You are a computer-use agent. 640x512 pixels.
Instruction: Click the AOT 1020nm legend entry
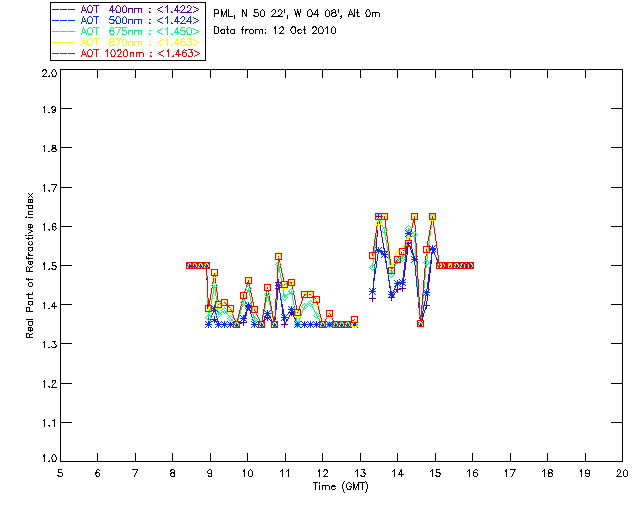(127, 53)
